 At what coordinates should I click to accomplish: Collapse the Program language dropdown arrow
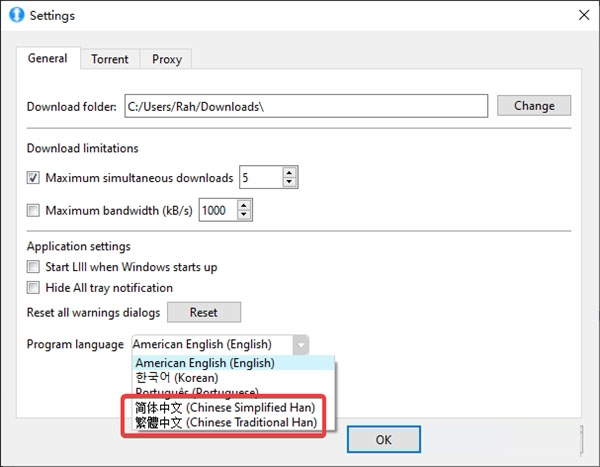coord(301,344)
